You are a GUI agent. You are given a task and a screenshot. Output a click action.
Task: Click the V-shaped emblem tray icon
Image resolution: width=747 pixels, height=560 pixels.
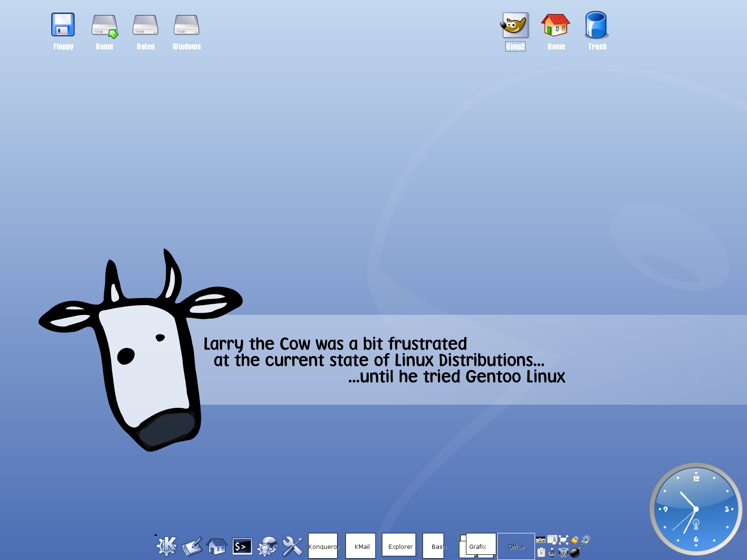click(564, 553)
